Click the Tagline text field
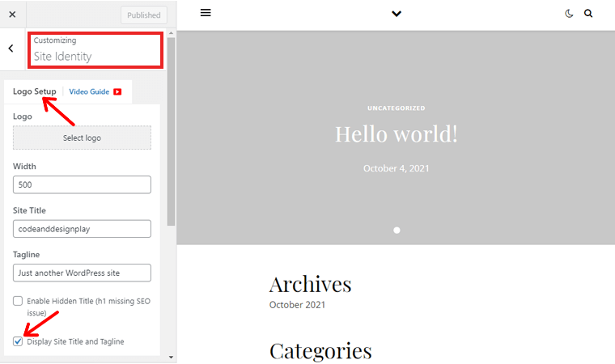 (x=82, y=273)
